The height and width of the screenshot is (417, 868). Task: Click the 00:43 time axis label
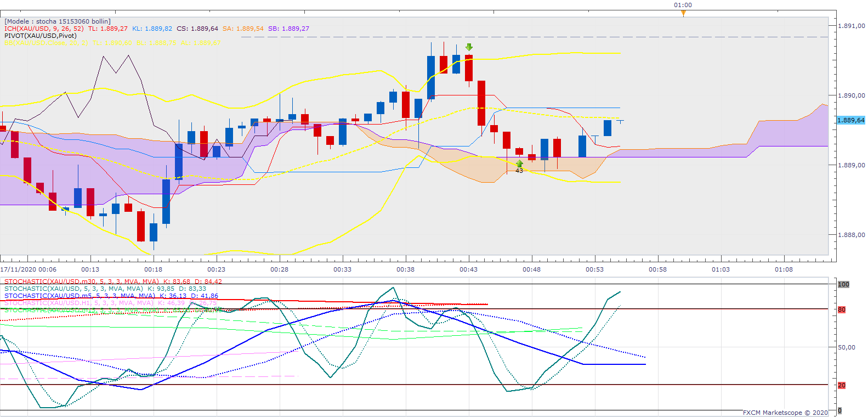[x=469, y=269]
